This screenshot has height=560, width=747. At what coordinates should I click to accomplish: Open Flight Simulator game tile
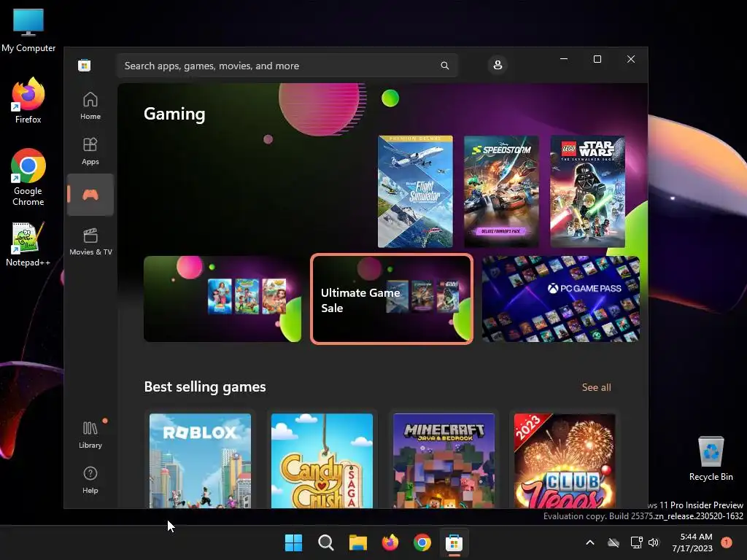(x=415, y=192)
